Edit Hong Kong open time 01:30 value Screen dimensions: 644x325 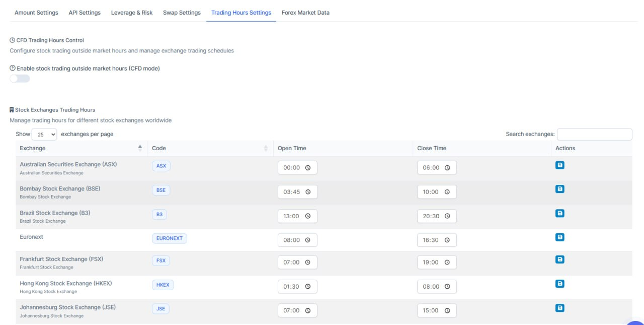coord(292,287)
